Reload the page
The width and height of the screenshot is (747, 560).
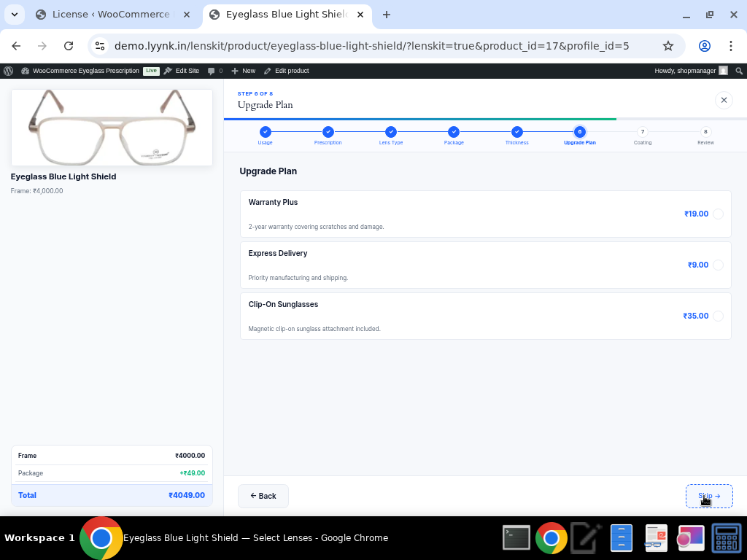[69, 46]
